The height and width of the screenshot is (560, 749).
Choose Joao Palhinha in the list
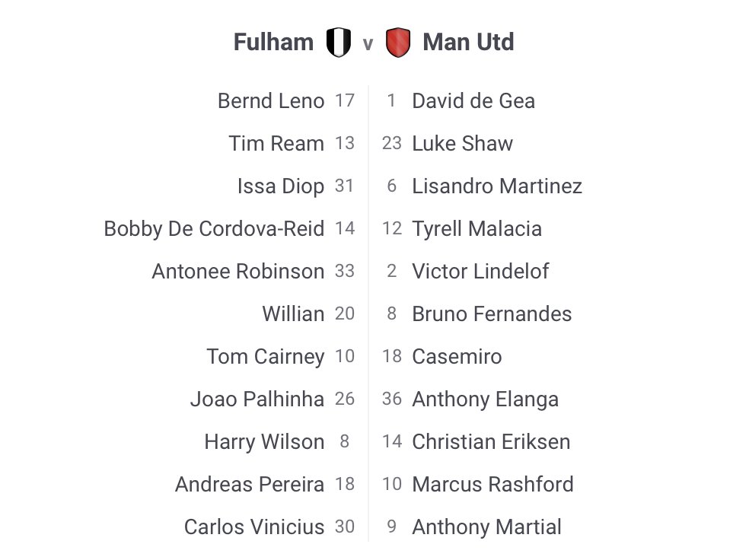pyautogui.click(x=257, y=399)
